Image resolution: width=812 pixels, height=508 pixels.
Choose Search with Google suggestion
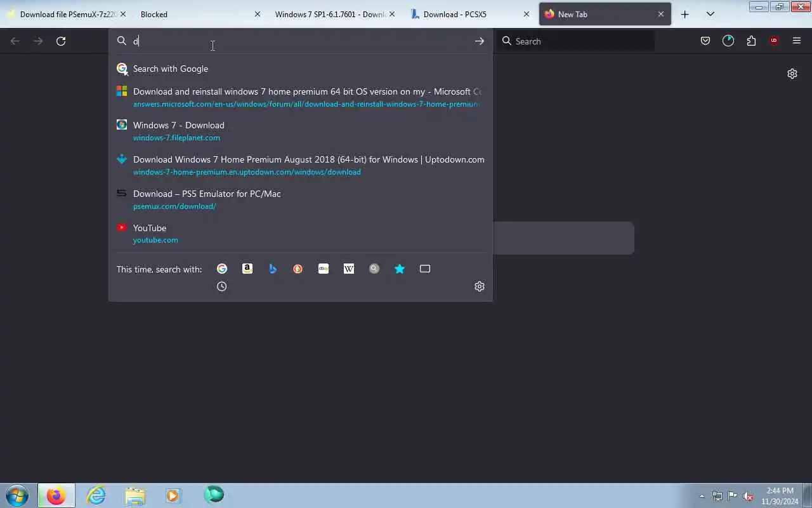point(300,69)
